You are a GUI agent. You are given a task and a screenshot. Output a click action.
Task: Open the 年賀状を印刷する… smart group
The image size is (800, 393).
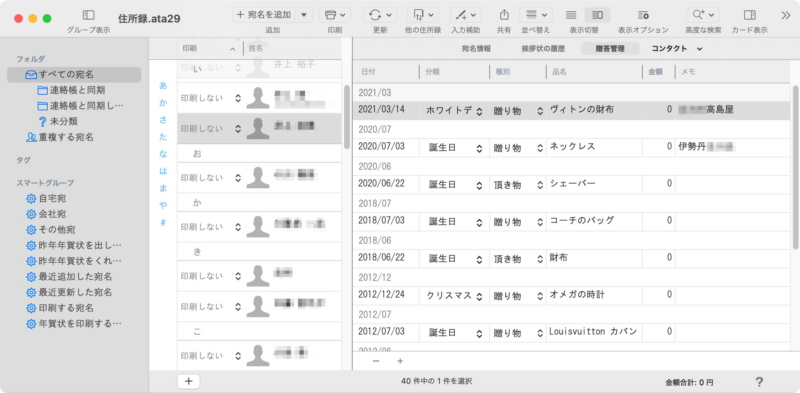point(74,324)
